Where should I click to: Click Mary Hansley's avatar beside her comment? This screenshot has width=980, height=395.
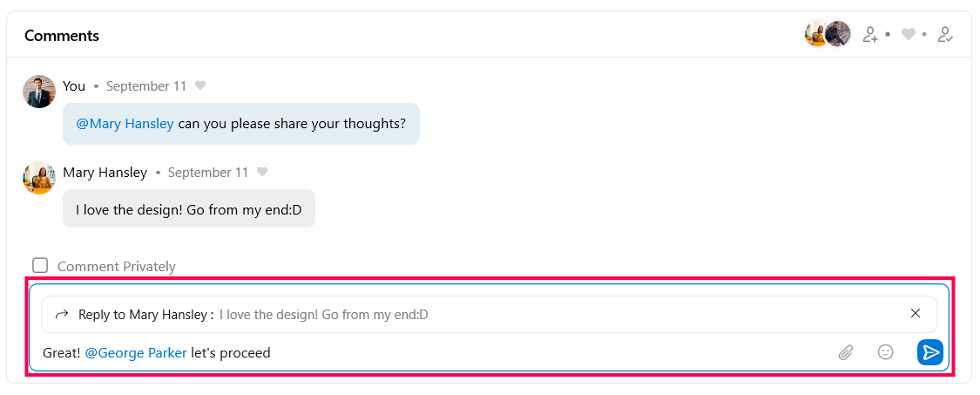pos(39,178)
